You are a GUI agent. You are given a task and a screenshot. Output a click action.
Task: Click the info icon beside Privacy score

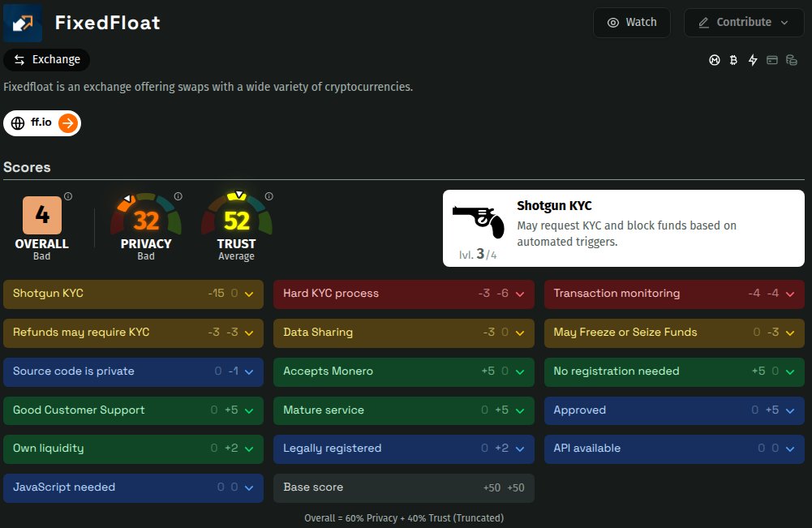[178, 196]
